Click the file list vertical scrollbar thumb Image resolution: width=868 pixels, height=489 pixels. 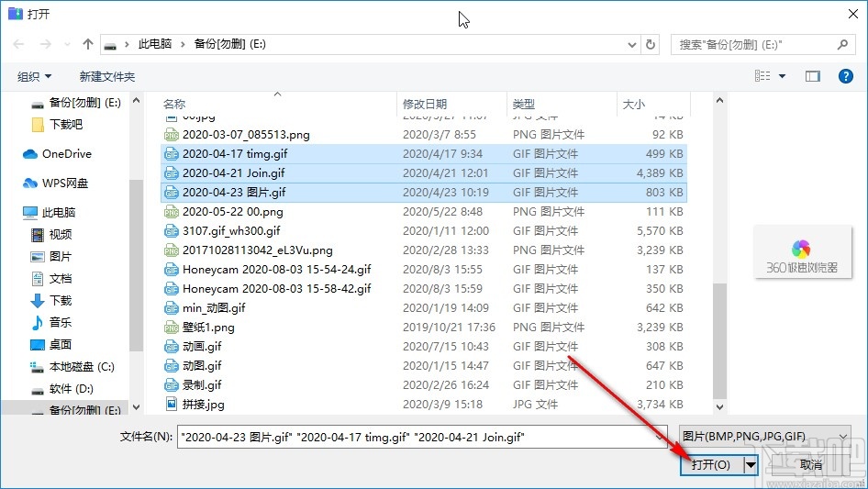(719, 340)
